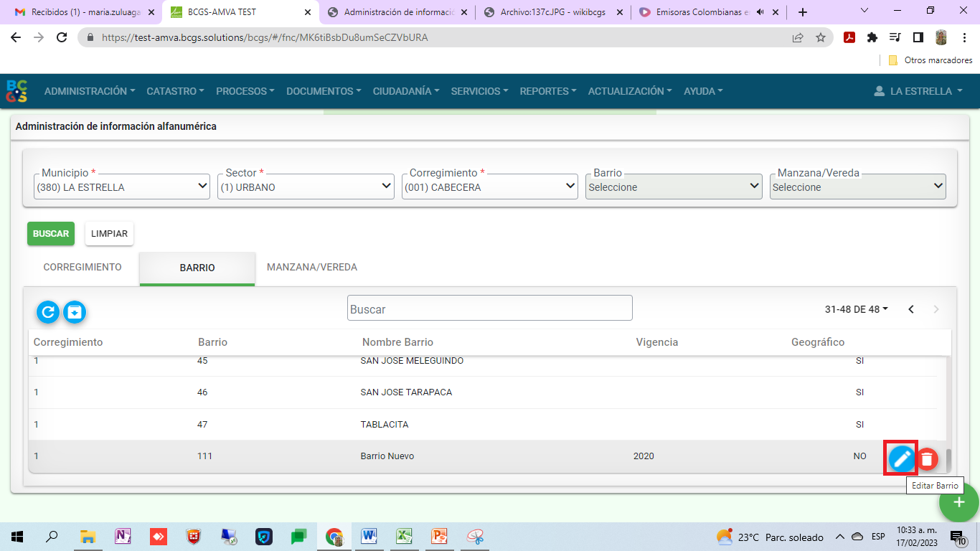Click the BCGS logo in the navbar
The height and width of the screenshot is (551, 980).
coord(17,91)
